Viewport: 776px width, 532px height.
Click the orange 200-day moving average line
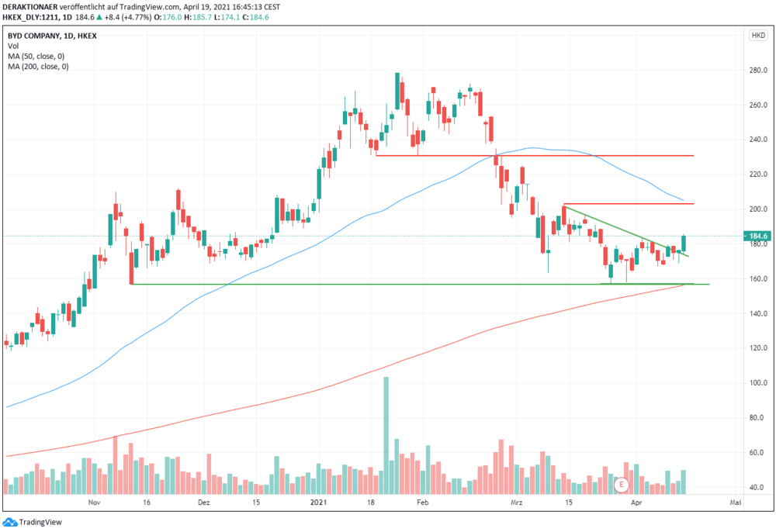click(346, 382)
